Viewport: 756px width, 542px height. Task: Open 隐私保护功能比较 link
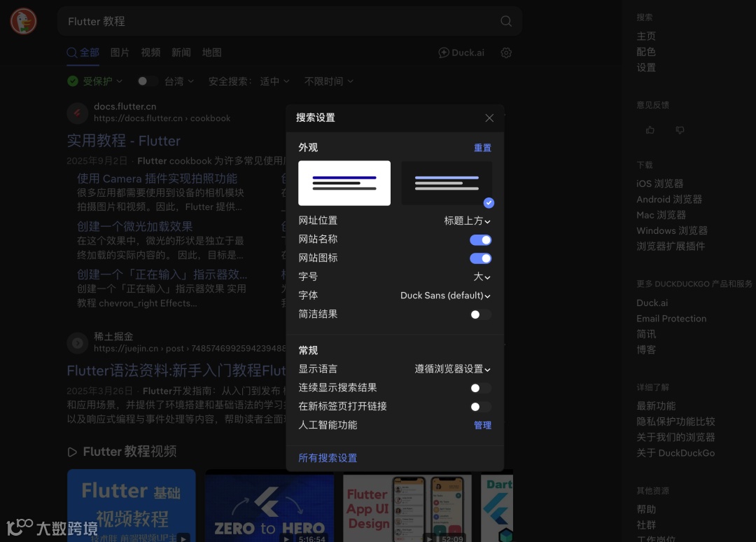(x=675, y=422)
